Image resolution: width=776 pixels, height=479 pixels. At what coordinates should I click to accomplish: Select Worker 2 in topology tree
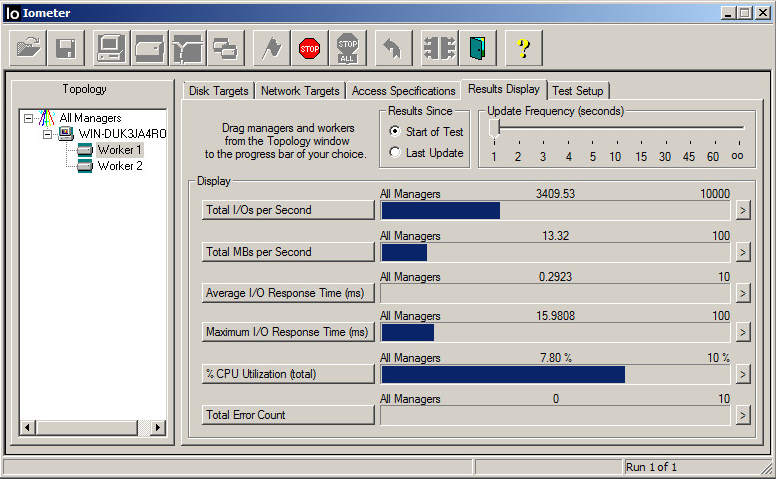pyautogui.click(x=120, y=166)
